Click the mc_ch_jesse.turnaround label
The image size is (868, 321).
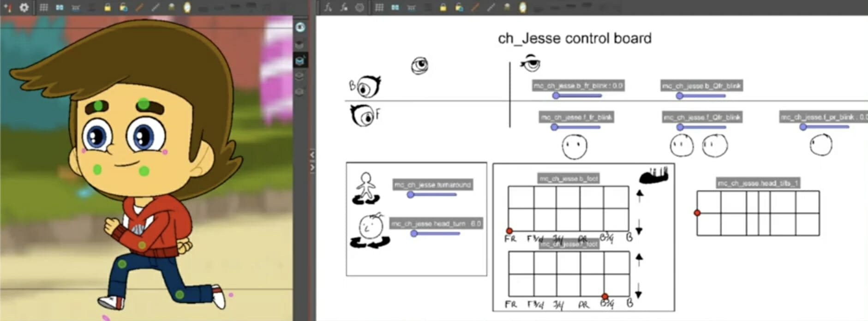[432, 185]
